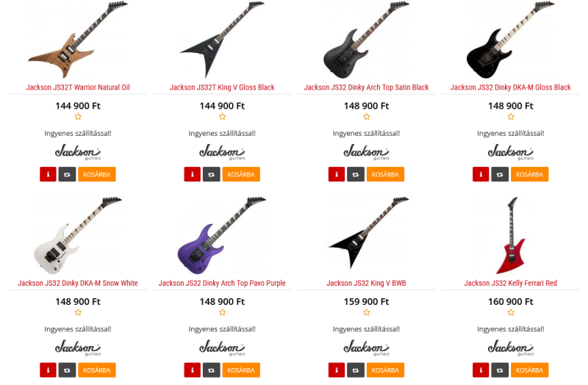Open Jackson JS32T King V Gloss Black link
This screenshot has width=588, height=385.
[222, 87]
